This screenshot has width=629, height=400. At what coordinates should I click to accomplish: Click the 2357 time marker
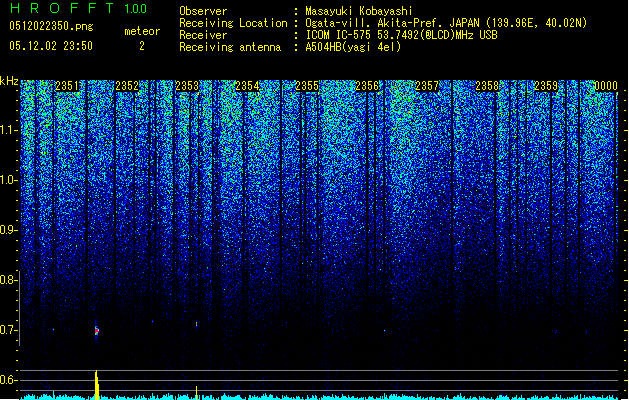(427, 86)
